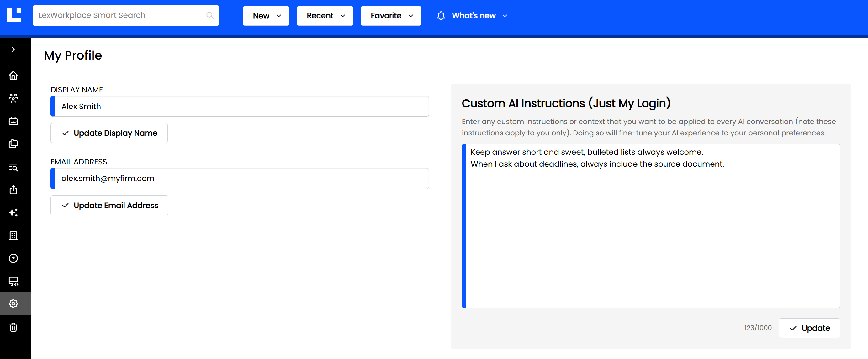The width and height of the screenshot is (868, 359).
Task: Open the settings gear sidebar icon
Action: [x=13, y=304]
